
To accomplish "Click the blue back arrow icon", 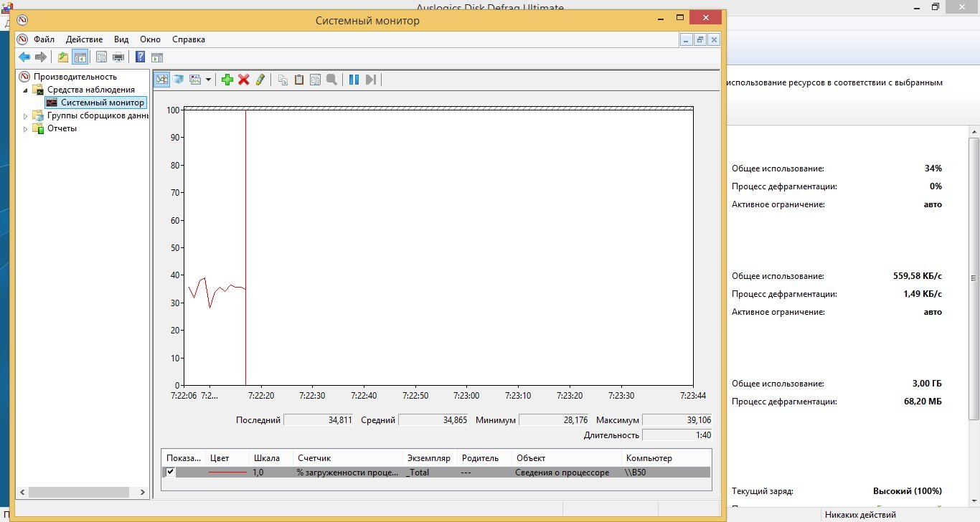I will (24, 57).
